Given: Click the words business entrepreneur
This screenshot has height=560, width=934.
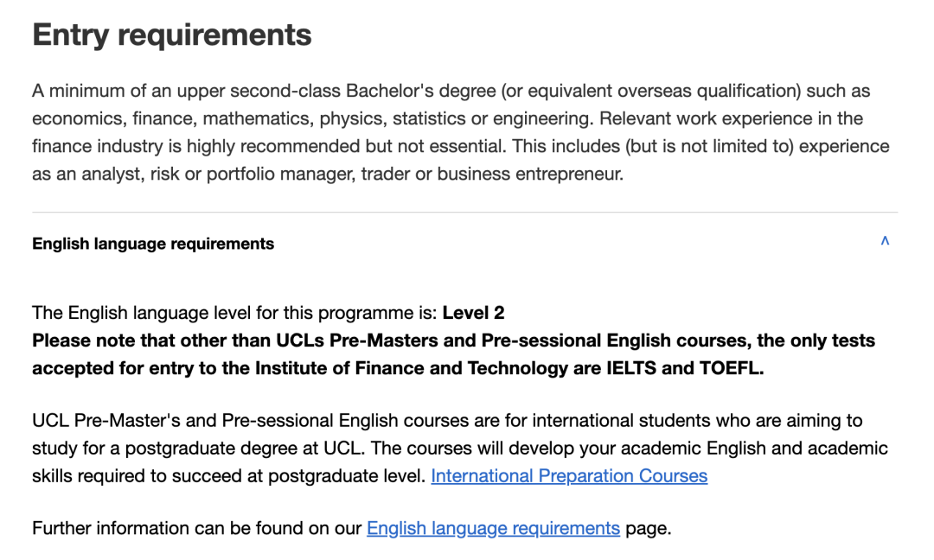Looking at the screenshot, I should pyautogui.click(x=529, y=175).
